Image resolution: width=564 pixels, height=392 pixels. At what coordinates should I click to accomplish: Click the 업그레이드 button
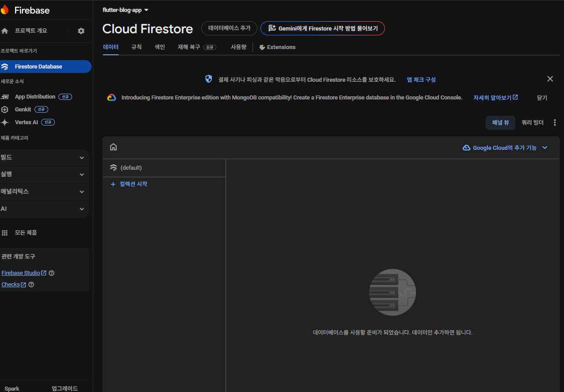click(65, 388)
